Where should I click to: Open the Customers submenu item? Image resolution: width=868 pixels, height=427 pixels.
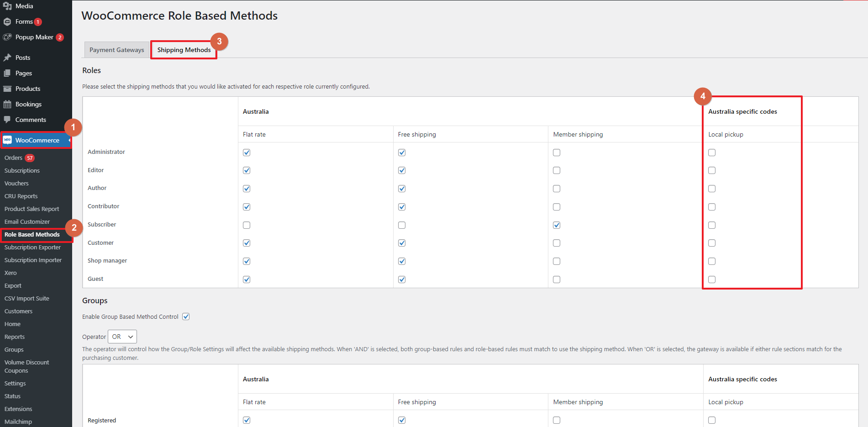tap(18, 311)
